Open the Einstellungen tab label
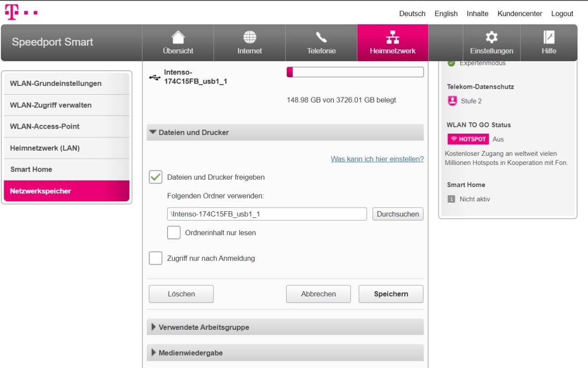This screenshot has width=588, height=368. tap(492, 51)
